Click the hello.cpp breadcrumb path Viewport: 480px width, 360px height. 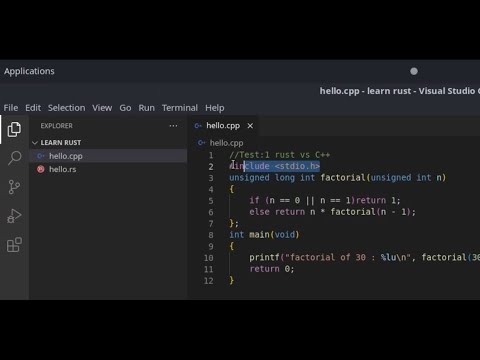(x=226, y=143)
